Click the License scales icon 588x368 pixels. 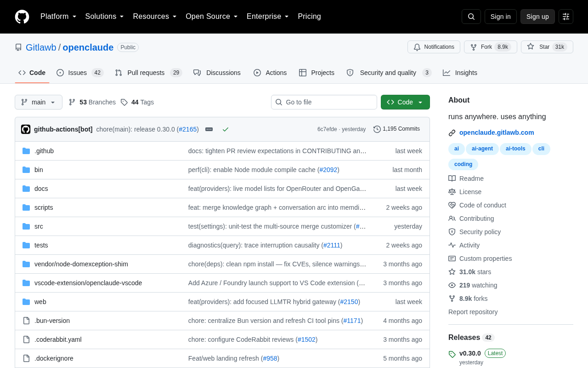coord(452,192)
